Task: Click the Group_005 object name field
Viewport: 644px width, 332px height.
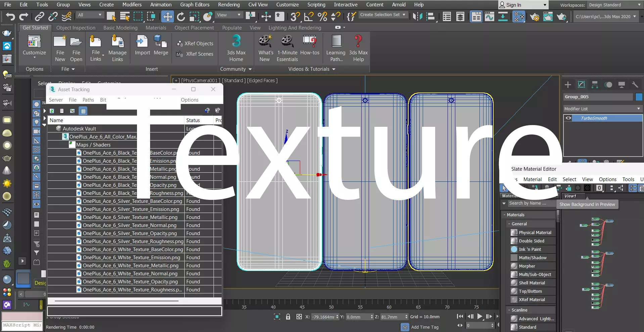Action: [x=598, y=97]
